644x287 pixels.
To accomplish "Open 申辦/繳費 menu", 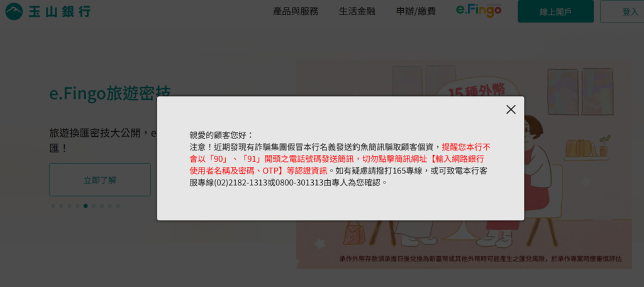I will [416, 11].
